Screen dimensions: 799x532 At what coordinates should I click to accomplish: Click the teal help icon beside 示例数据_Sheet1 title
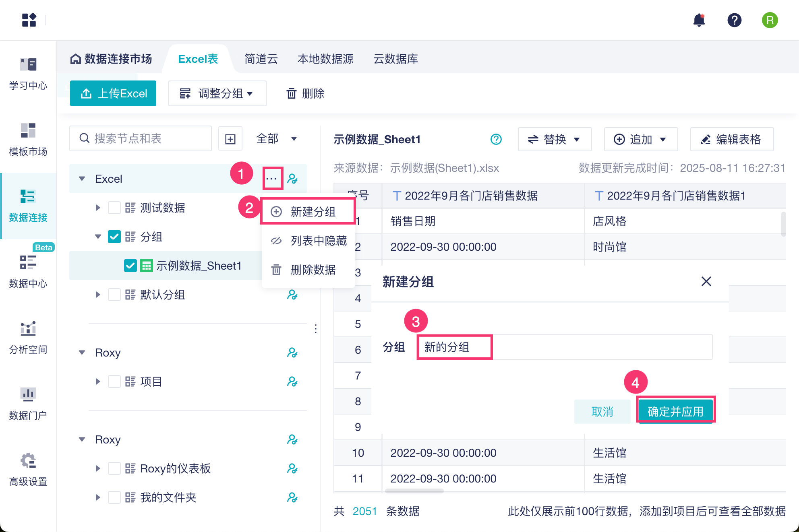(496, 139)
